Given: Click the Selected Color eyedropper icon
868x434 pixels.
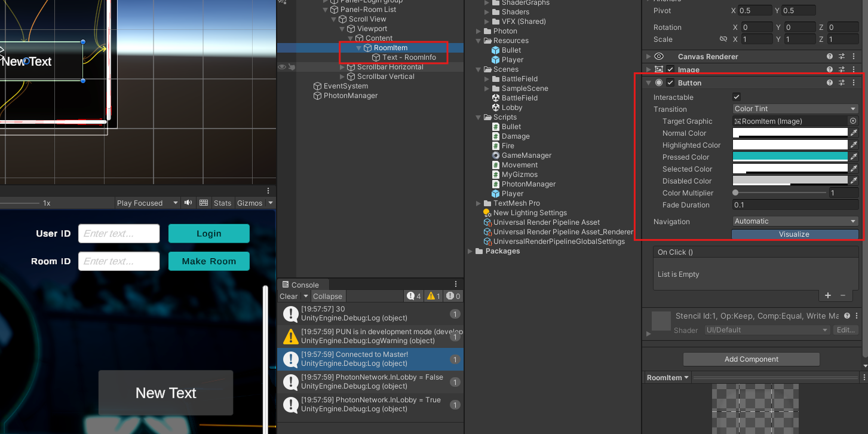Looking at the screenshot, I should [854, 169].
